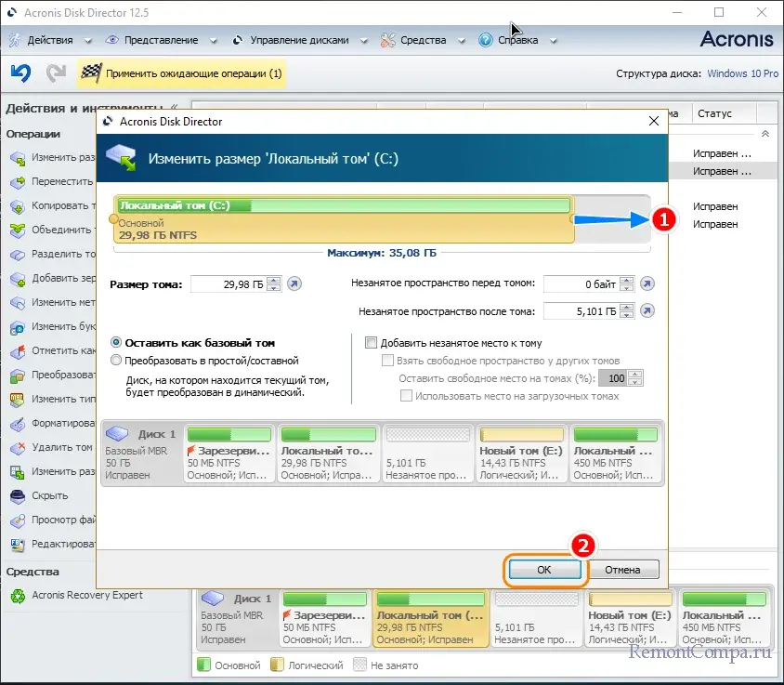The width and height of the screenshot is (784, 685).
Task: Check 'Использовать место на загрузочных томах'
Action: click(x=406, y=396)
